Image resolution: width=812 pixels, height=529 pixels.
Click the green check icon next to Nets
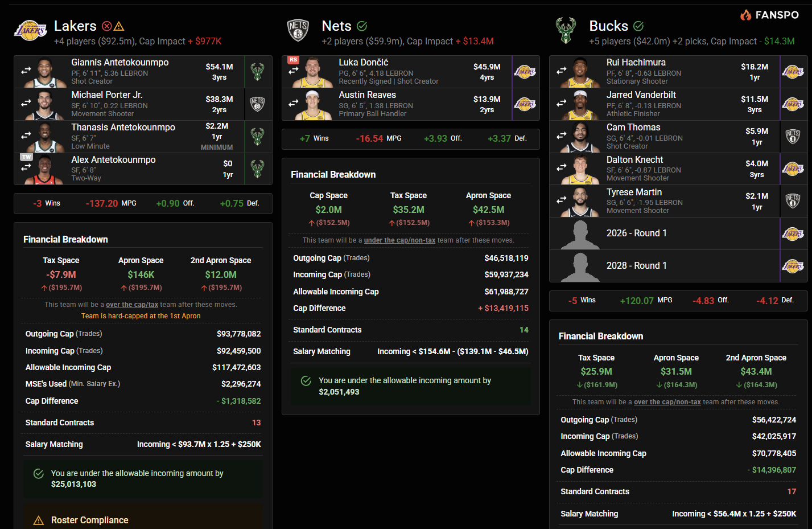point(362,26)
